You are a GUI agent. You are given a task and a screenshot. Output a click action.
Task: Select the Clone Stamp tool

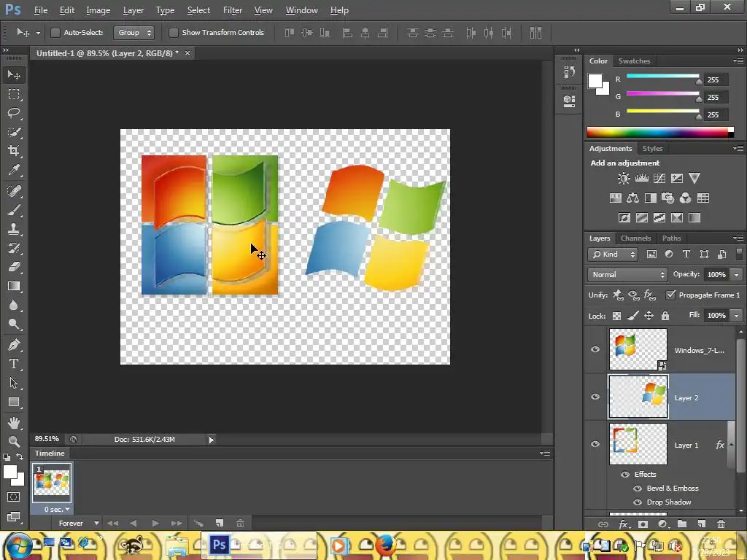[14, 229]
